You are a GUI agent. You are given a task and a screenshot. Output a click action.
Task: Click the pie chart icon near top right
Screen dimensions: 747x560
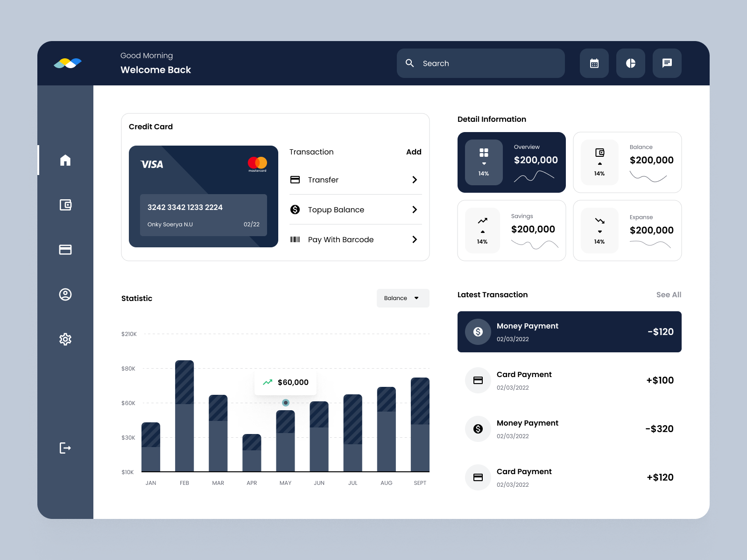point(630,63)
